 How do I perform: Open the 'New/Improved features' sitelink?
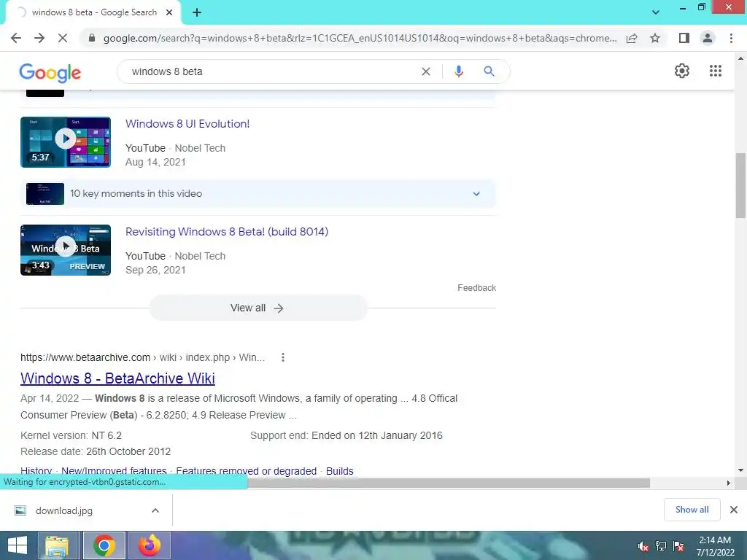(x=114, y=471)
